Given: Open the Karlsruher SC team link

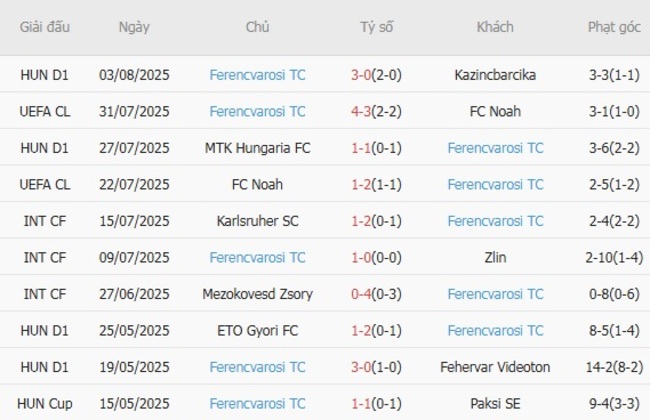Looking at the screenshot, I should click(258, 221).
